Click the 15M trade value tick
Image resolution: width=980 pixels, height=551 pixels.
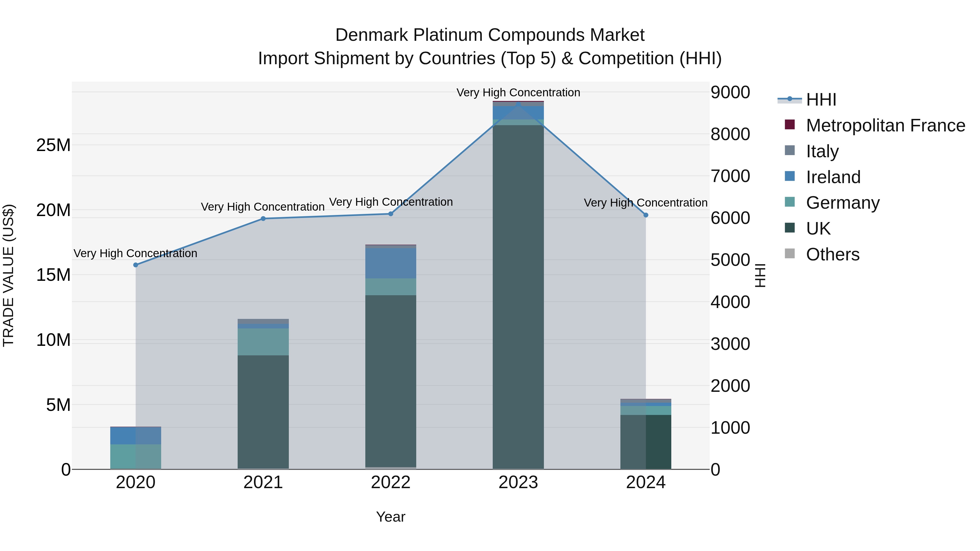pyautogui.click(x=53, y=275)
